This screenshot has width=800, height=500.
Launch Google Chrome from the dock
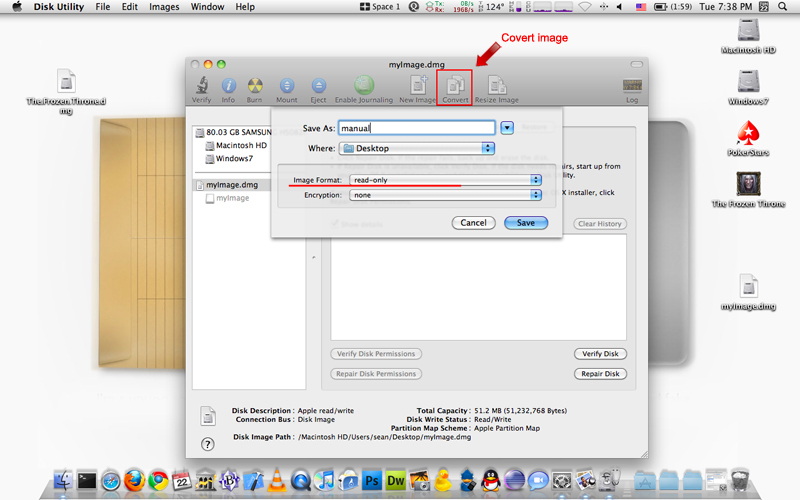(x=158, y=481)
